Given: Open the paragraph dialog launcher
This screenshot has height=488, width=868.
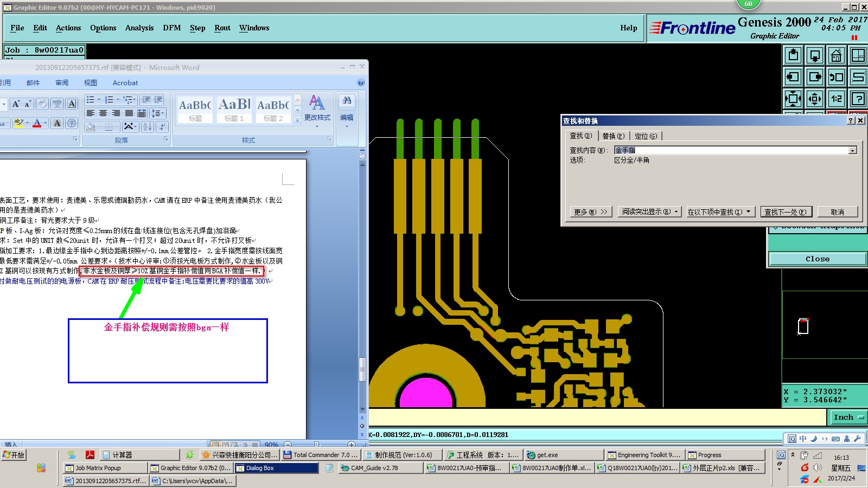Looking at the screenshot, I should 166,139.
